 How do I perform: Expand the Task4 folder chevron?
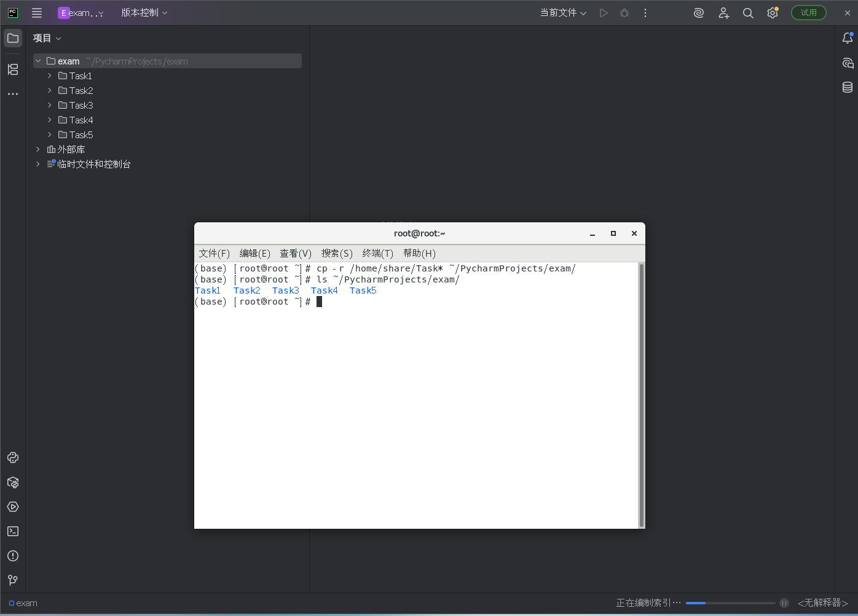[x=50, y=120]
